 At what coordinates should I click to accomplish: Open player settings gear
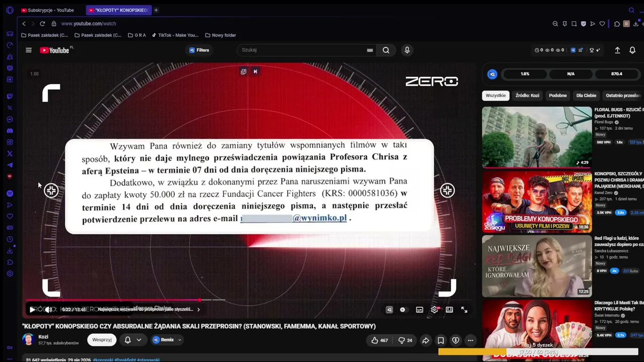(434, 310)
